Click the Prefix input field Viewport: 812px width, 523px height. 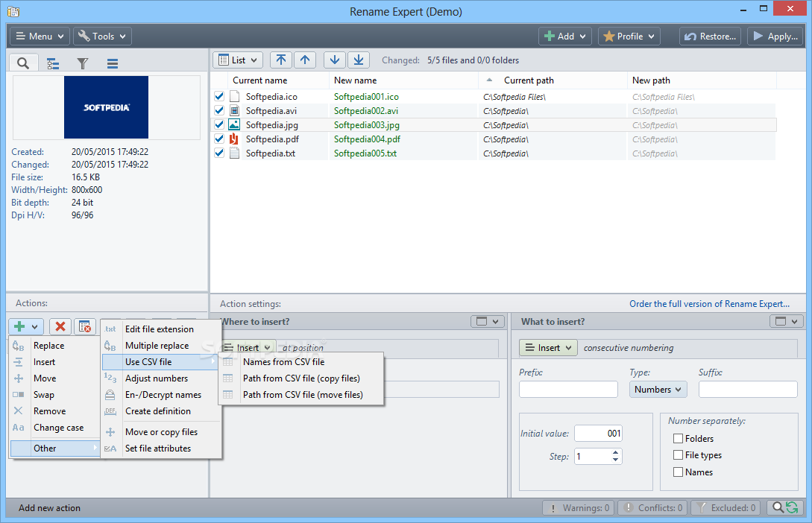click(x=568, y=390)
